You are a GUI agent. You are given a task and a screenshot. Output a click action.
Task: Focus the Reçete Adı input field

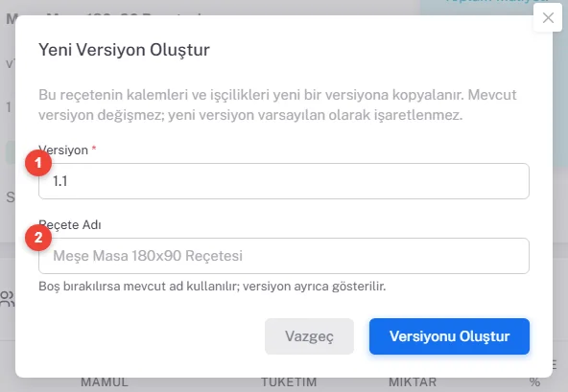pos(284,256)
